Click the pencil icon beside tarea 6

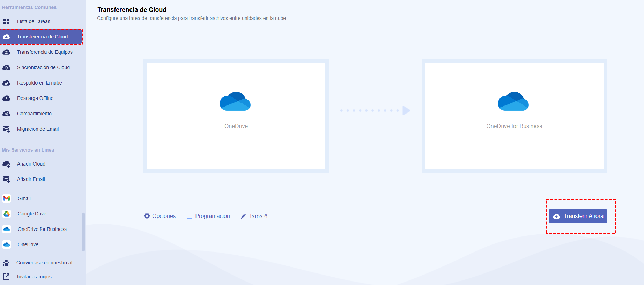[x=244, y=217]
